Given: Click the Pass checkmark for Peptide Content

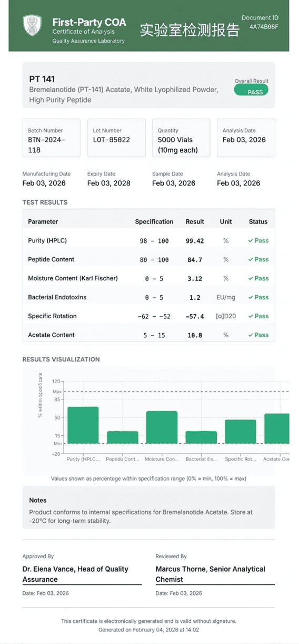Looking at the screenshot, I should click(258, 259).
